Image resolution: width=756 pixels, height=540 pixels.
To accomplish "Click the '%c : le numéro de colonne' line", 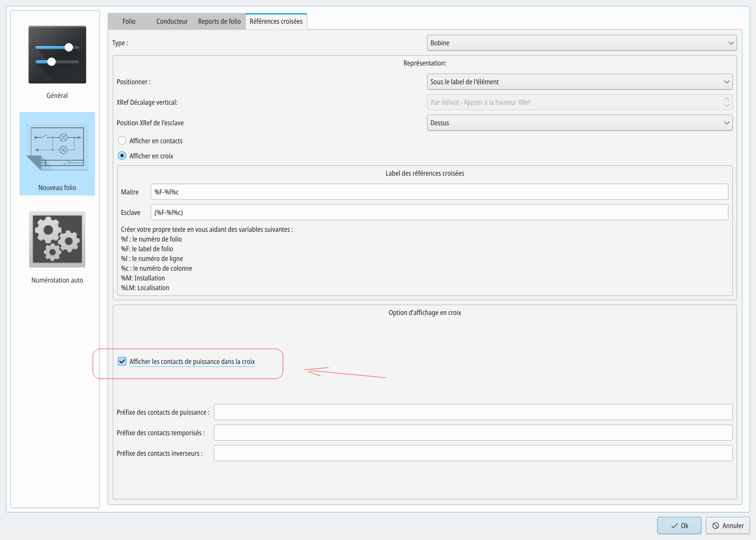I will pos(157,268).
